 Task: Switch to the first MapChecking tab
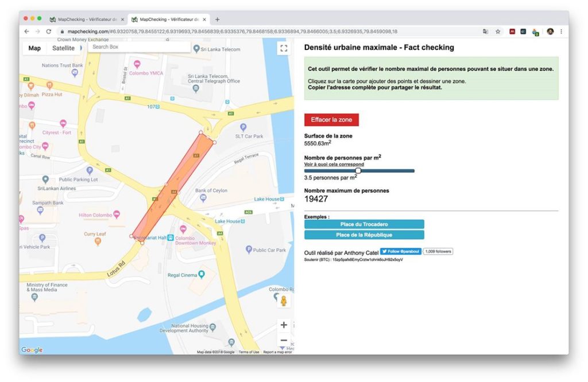click(x=87, y=20)
